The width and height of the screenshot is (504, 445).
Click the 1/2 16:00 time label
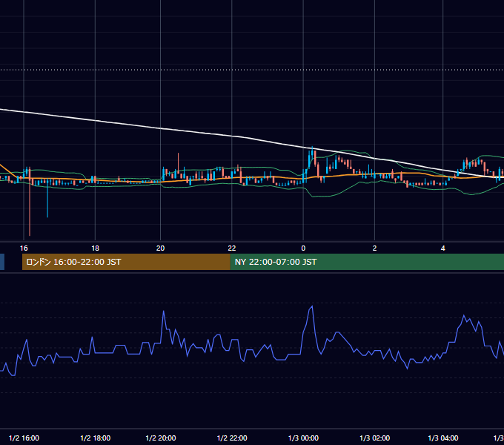coord(24,438)
